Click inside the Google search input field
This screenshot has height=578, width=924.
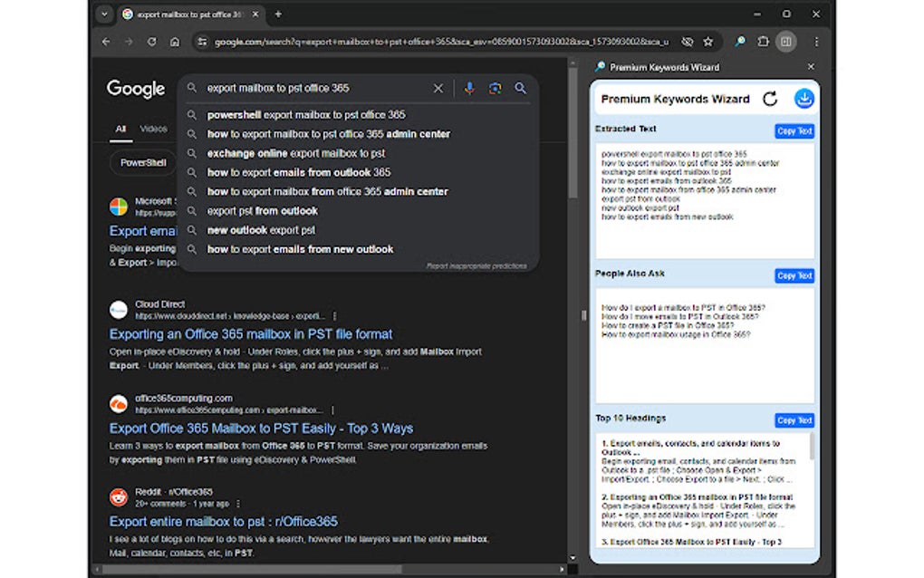point(317,88)
